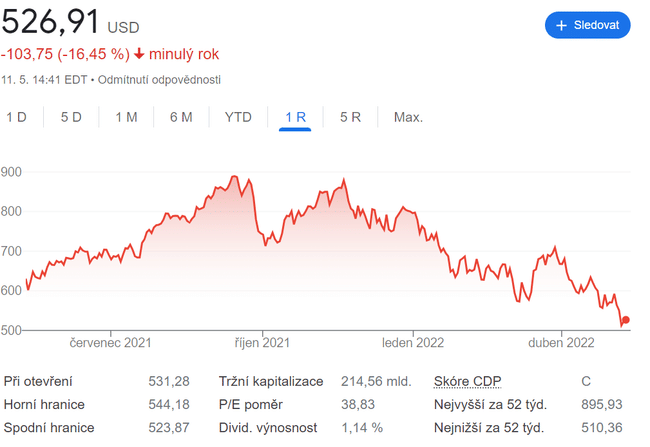Click the leden 2022 axis label
The image size is (650, 447).
click(411, 343)
